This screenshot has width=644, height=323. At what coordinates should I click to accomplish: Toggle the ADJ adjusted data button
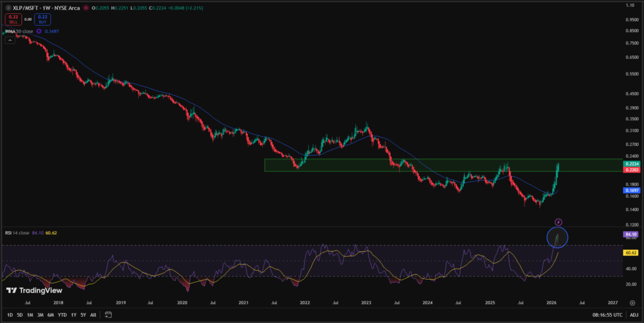pos(634,315)
